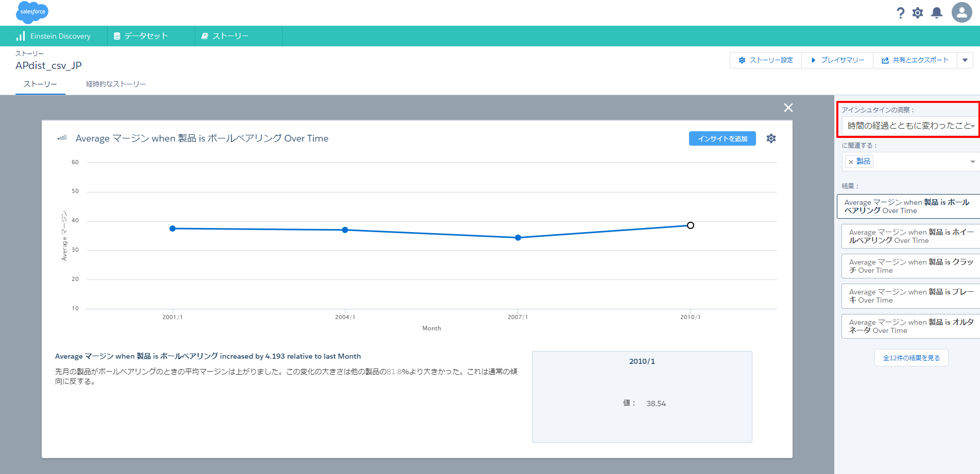The width and height of the screenshot is (980, 474).
Task: Click the インサイトを追加 button
Action: pyautogui.click(x=722, y=138)
